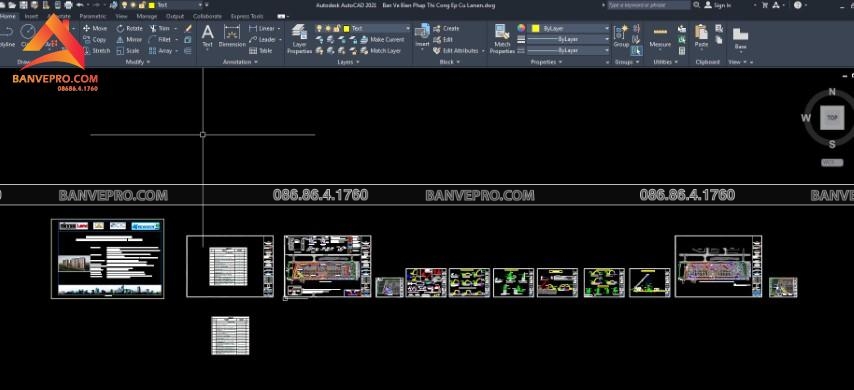Toggle group selection mode icon
This screenshot has height=390, width=854.
636,51
